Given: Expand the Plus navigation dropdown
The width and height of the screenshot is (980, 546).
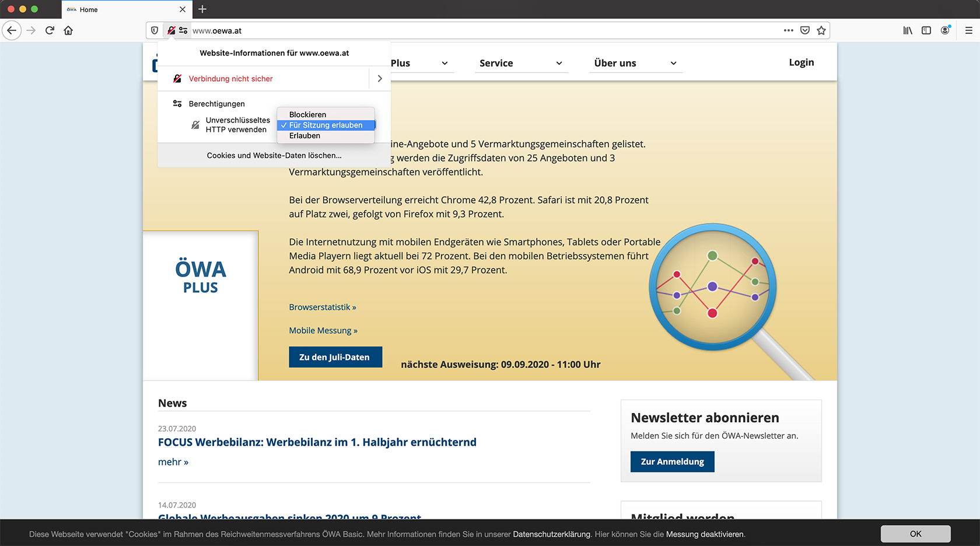Looking at the screenshot, I should [422, 63].
